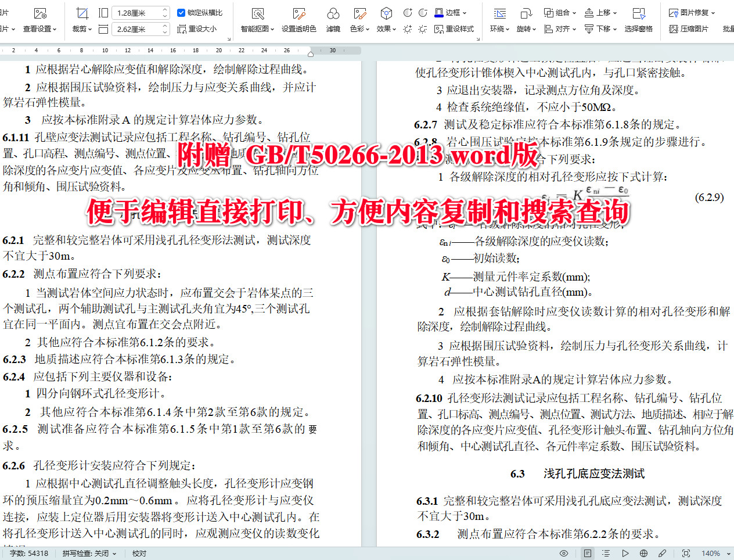Click the 压缩图片 compress picture icon
734x560 pixels.
tap(674, 28)
